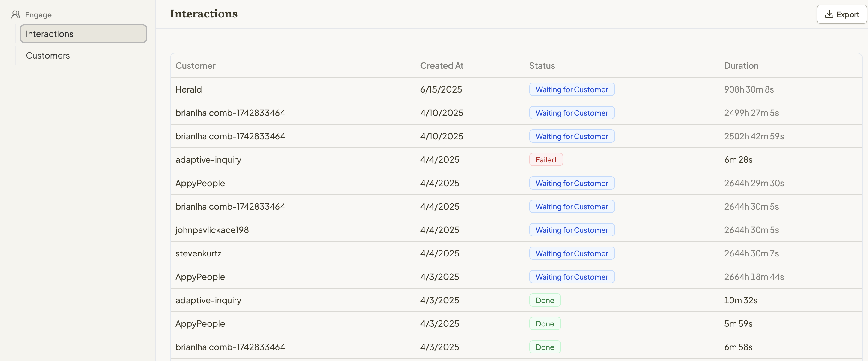Click Waiting for Customer badge on Herald row
This screenshot has height=361, width=868.
[572, 89]
